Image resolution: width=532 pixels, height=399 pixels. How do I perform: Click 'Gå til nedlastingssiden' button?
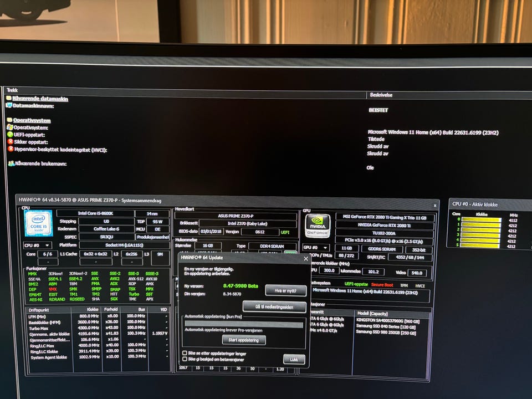(274, 306)
